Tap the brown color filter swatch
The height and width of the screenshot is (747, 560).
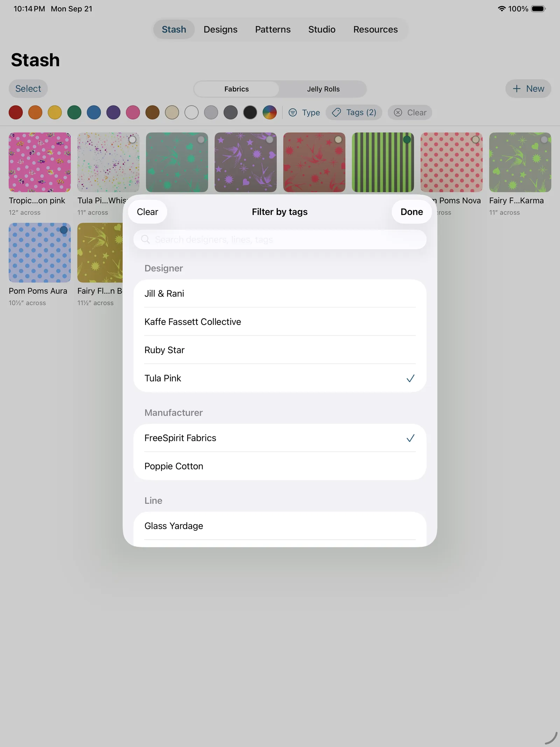click(x=153, y=112)
